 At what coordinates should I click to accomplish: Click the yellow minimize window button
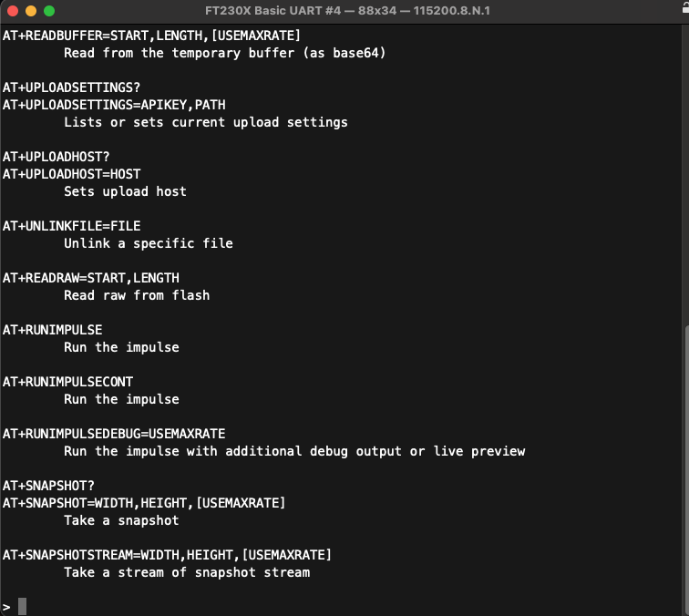click(31, 11)
